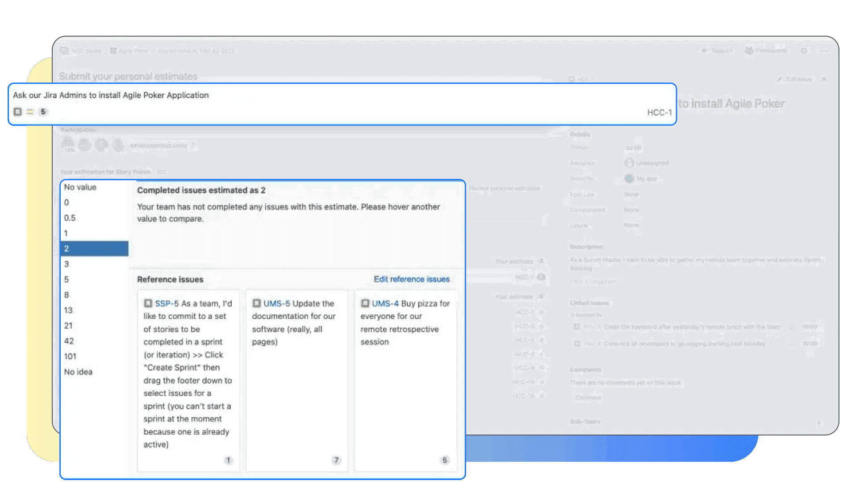Click Edit reference issues link

tap(411, 279)
